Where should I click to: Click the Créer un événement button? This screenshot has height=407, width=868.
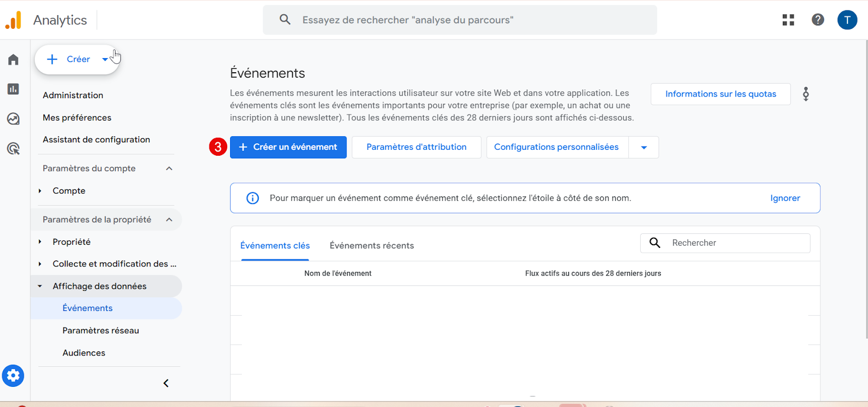click(x=288, y=147)
